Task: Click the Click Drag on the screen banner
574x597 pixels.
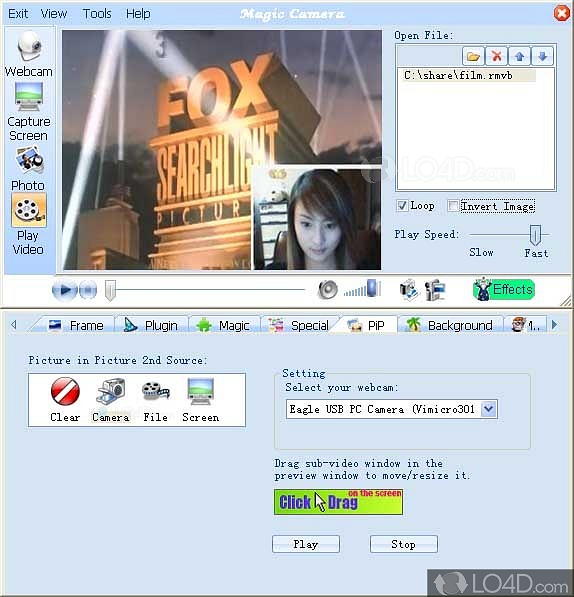Action: 338,502
